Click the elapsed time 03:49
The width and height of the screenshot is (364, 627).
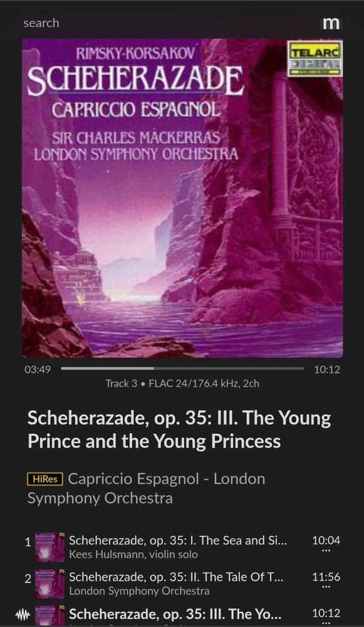coord(38,369)
